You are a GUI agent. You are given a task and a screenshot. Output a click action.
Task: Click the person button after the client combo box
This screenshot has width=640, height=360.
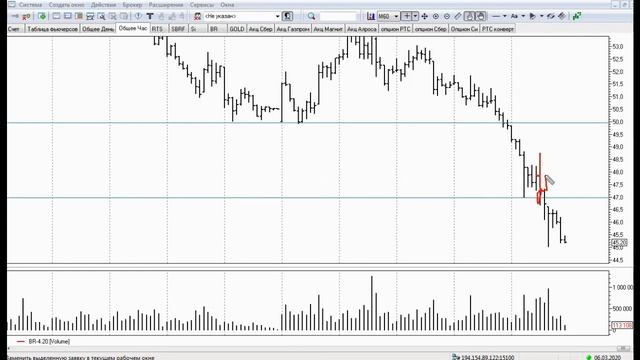pyautogui.click(x=288, y=16)
